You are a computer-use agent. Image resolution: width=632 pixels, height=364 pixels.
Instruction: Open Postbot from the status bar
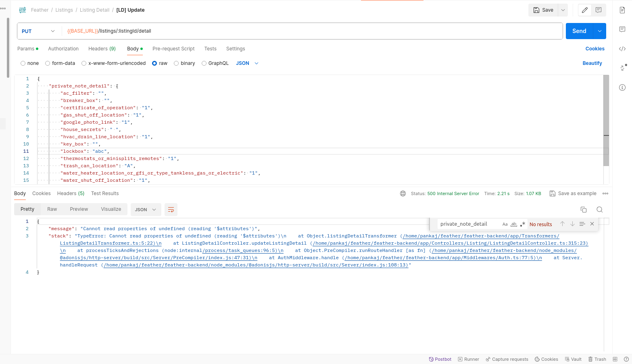tap(440, 359)
